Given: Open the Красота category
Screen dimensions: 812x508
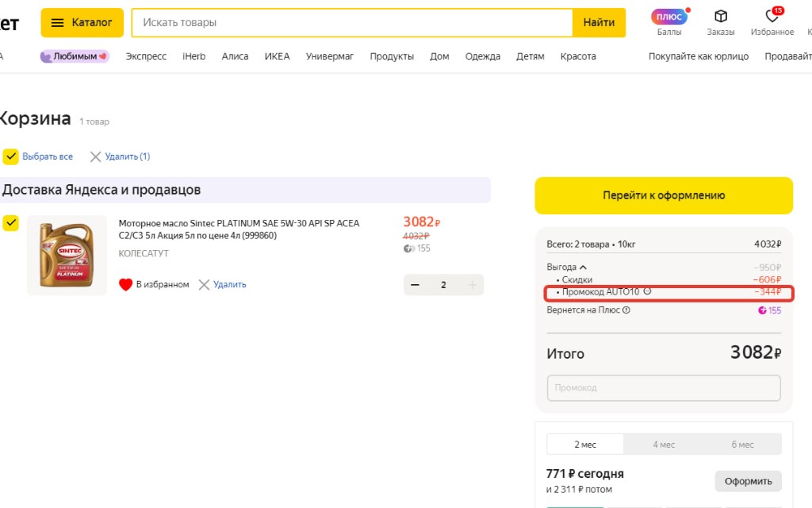Looking at the screenshot, I should [x=578, y=56].
